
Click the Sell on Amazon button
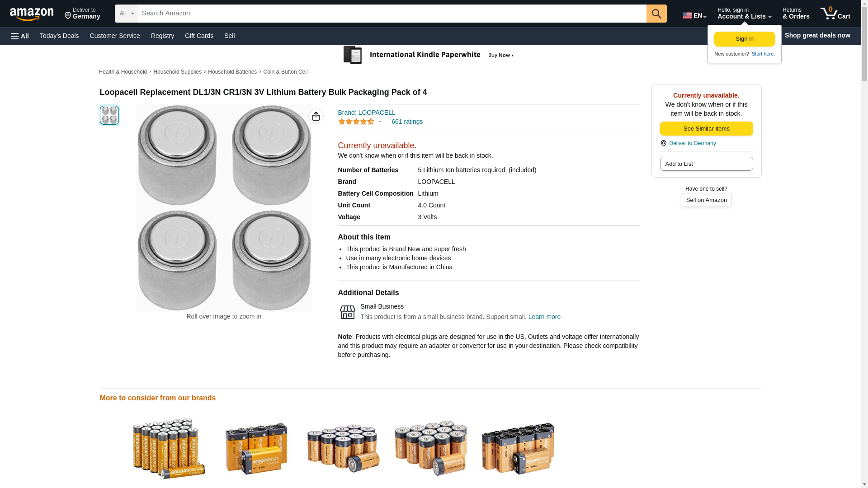(x=706, y=200)
